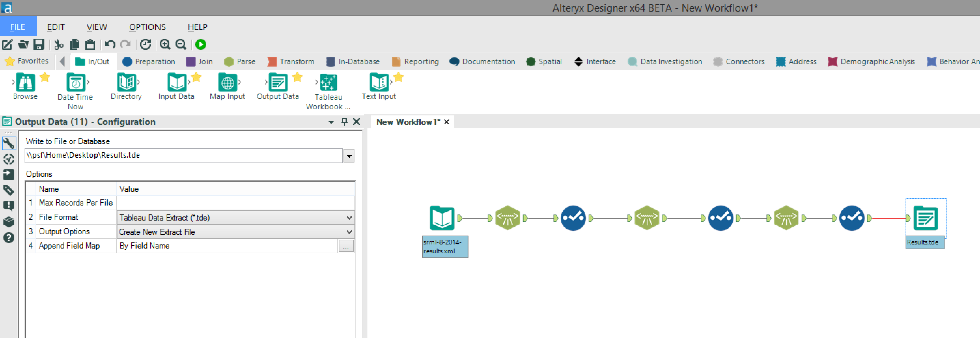Open the wrench configuration tab in the sidebar
980x338 pixels.
click(x=9, y=143)
